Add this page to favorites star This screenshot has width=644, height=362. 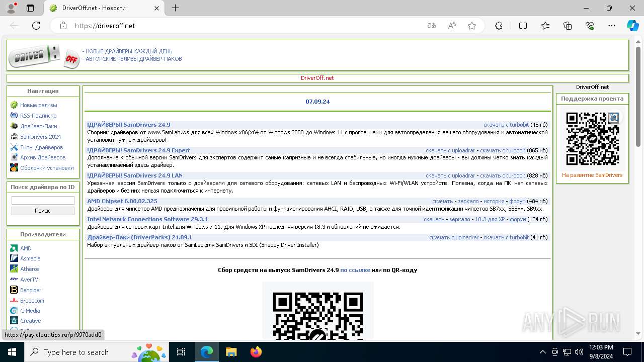tap(472, 26)
